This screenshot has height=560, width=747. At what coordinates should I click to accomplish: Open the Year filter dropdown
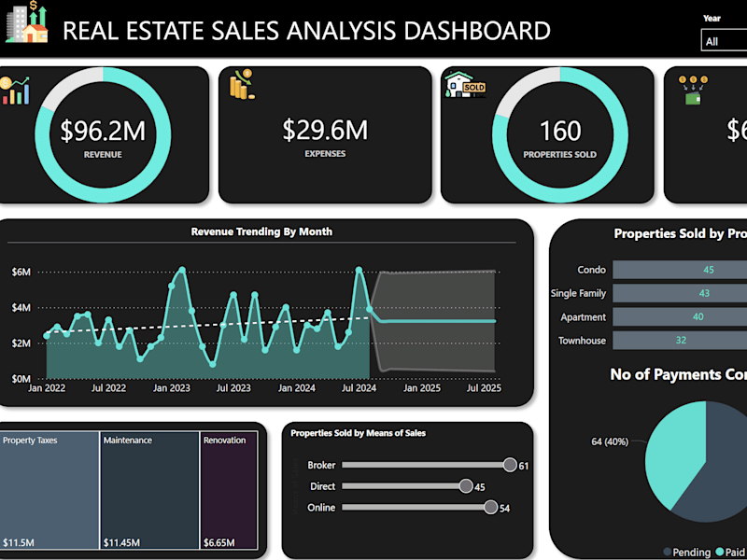pos(725,41)
